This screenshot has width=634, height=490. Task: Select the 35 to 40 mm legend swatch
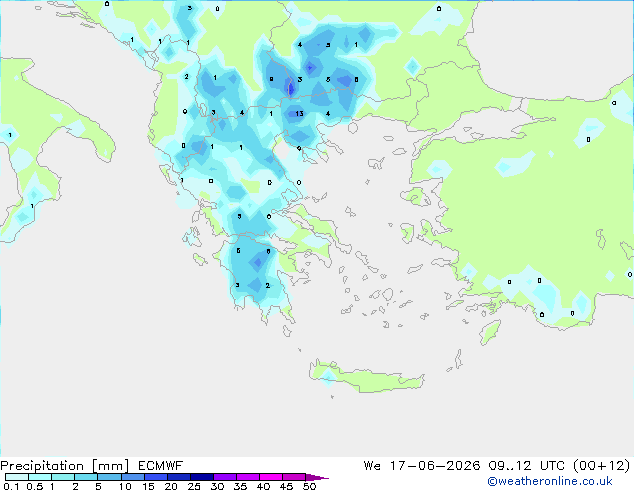(248, 477)
